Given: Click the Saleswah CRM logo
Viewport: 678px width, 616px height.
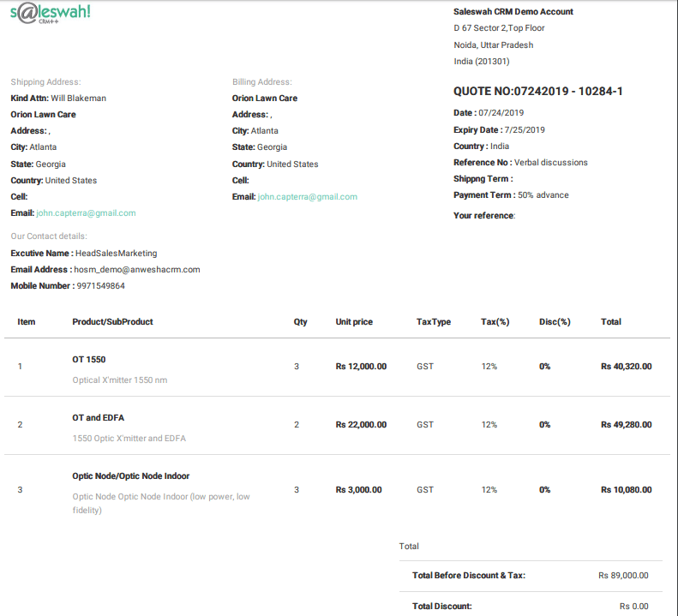Looking at the screenshot, I should [51, 13].
